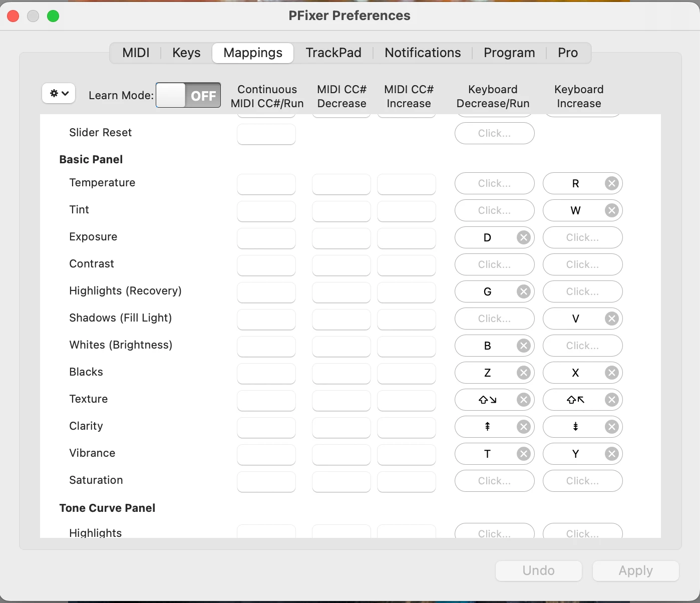Set Contrast keyboard decrease shortcut

(495, 264)
